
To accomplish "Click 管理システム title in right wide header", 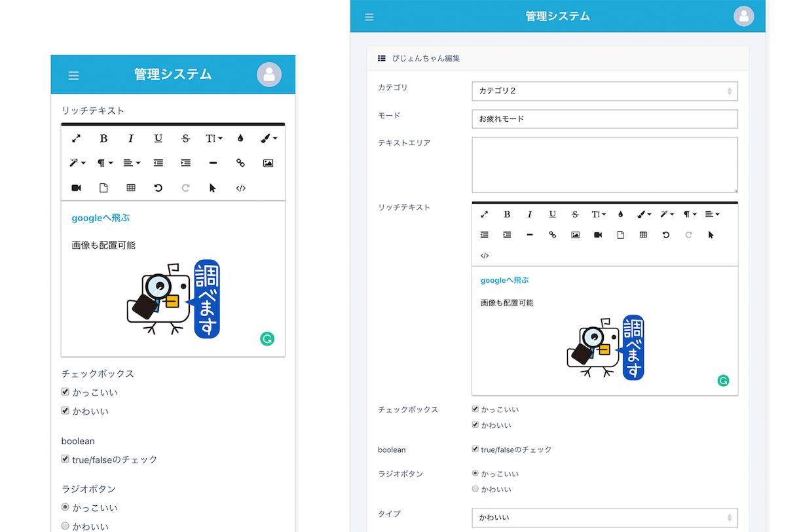I will (557, 16).
